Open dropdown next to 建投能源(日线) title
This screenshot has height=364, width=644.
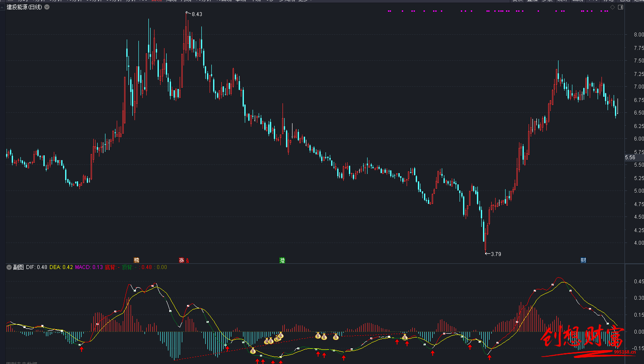(47, 7)
